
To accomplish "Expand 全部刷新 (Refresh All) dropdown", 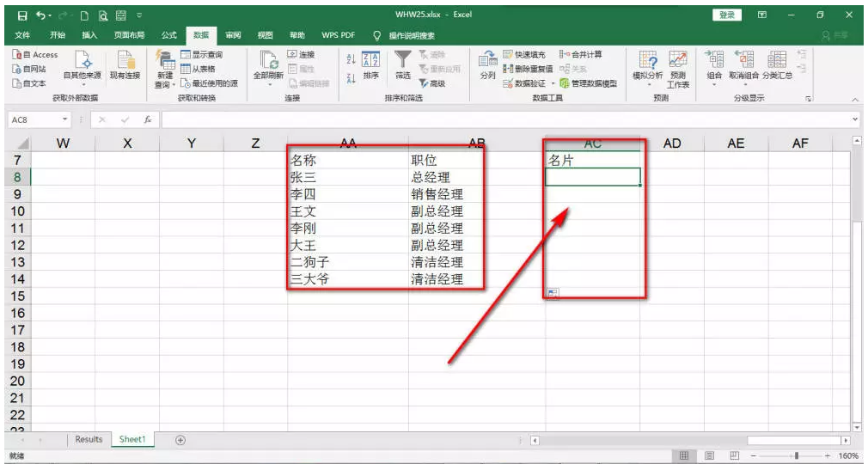I will [x=268, y=85].
